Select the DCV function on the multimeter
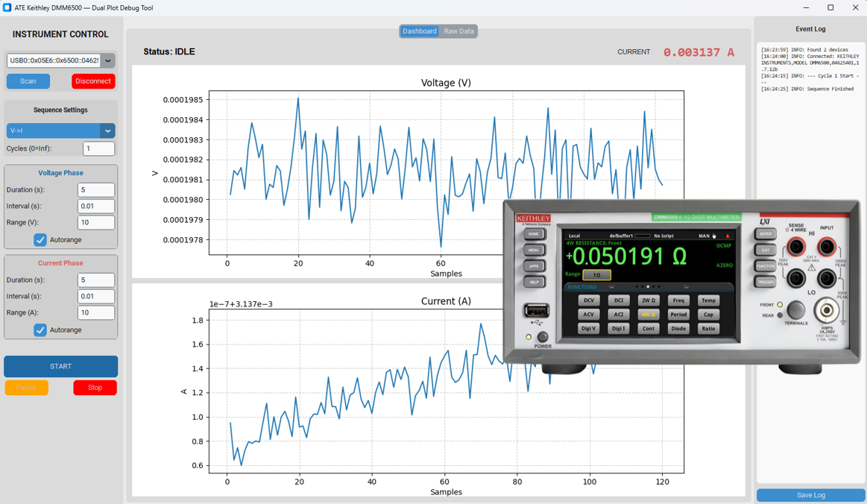Viewport: 867px width, 504px height. click(x=588, y=300)
